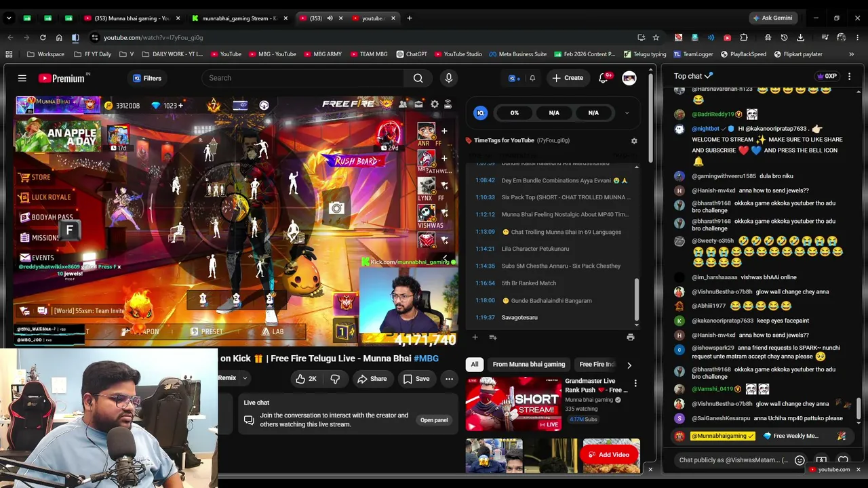Open browser home page button
This screenshot has height=488, width=868.
(x=59, y=37)
